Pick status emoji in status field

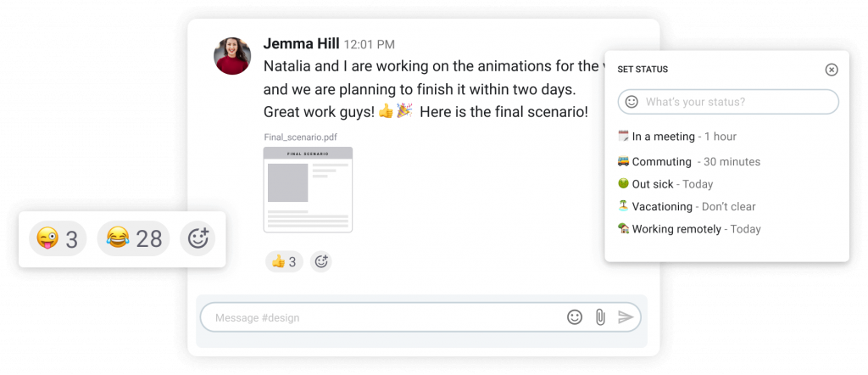tap(631, 102)
